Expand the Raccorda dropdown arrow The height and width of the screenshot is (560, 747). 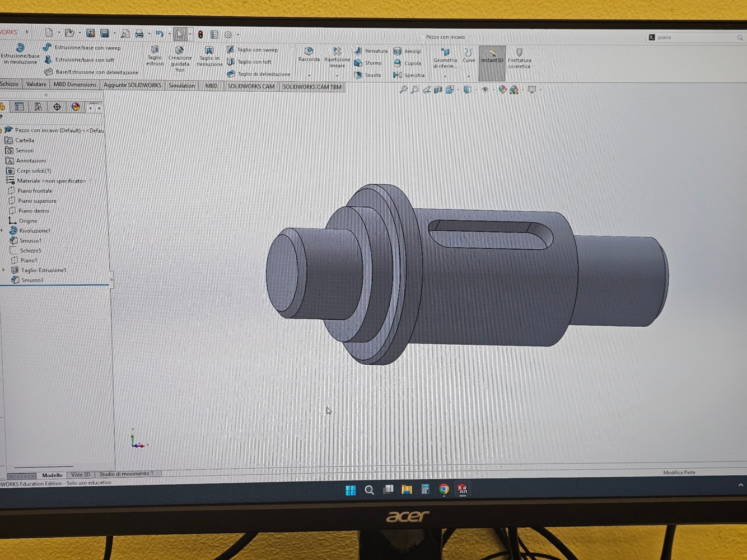point(309,76)
